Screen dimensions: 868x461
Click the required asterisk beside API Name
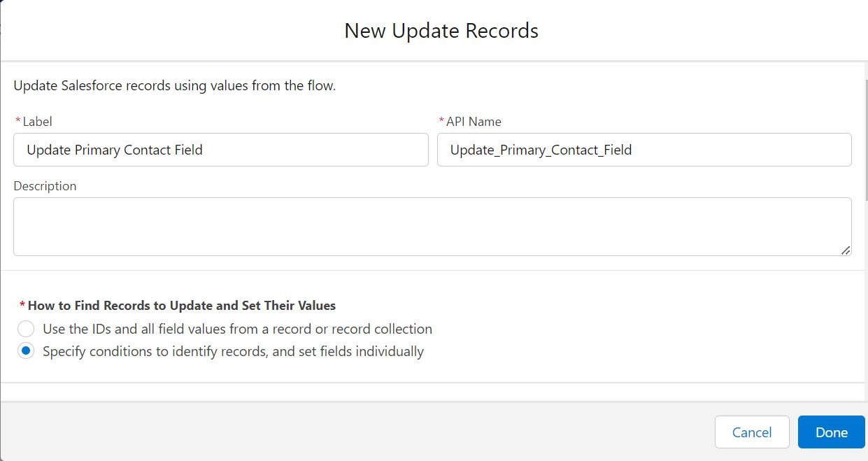pyautogui.click(x=441, y=122)
